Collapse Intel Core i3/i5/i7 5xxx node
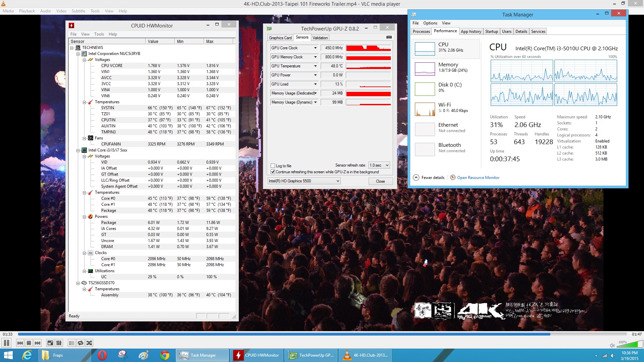 [x=78, y=150]
